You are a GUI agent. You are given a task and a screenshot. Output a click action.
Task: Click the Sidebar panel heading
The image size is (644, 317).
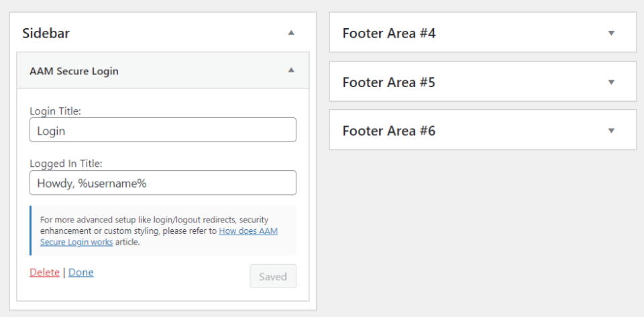click(x=46, y=33)
